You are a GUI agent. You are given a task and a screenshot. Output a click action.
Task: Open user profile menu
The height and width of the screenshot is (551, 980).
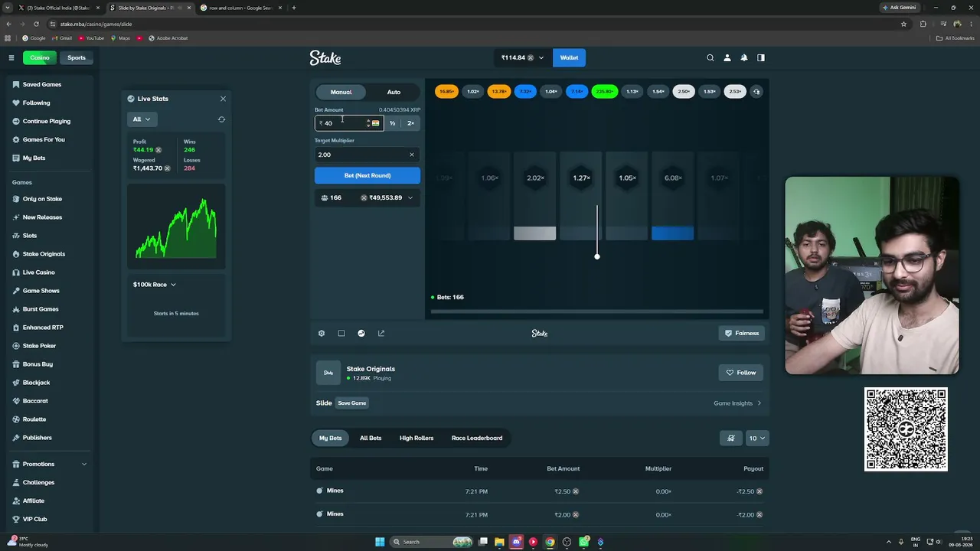[727, 57]
